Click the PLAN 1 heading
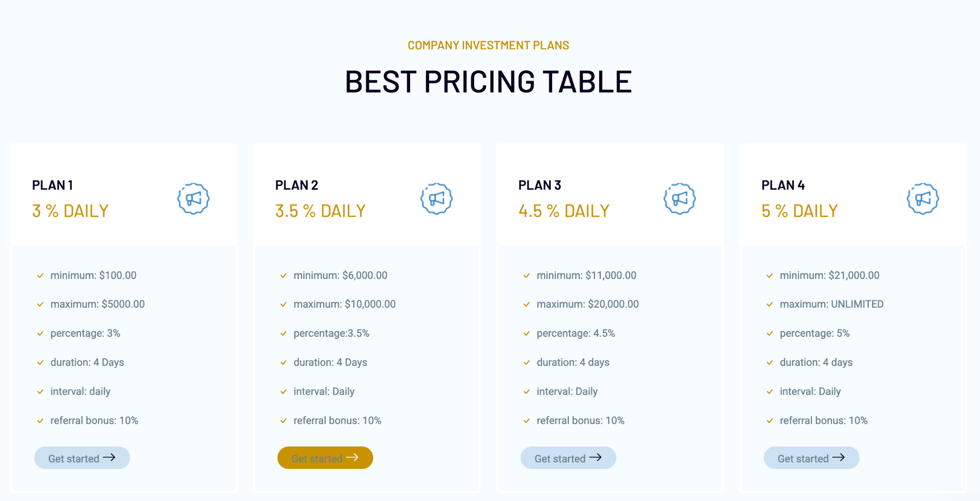 point(53,185)
